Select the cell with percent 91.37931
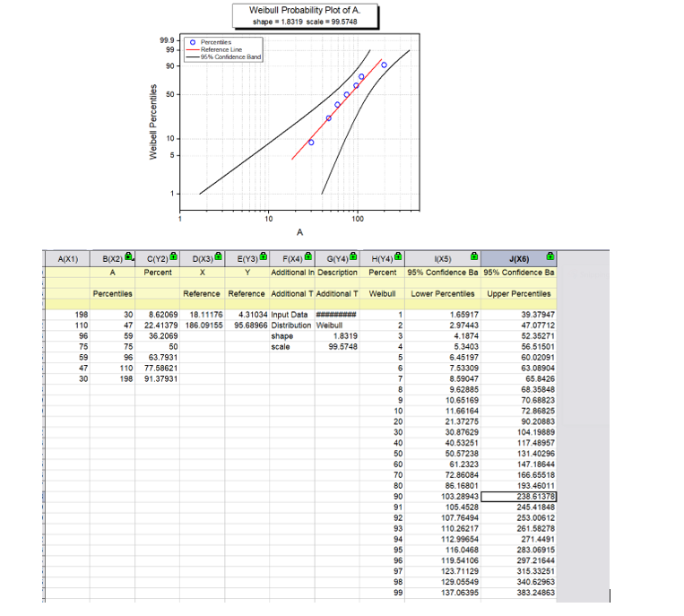The height and width of the screenshot is (616, 684). [x=158, y=378]
